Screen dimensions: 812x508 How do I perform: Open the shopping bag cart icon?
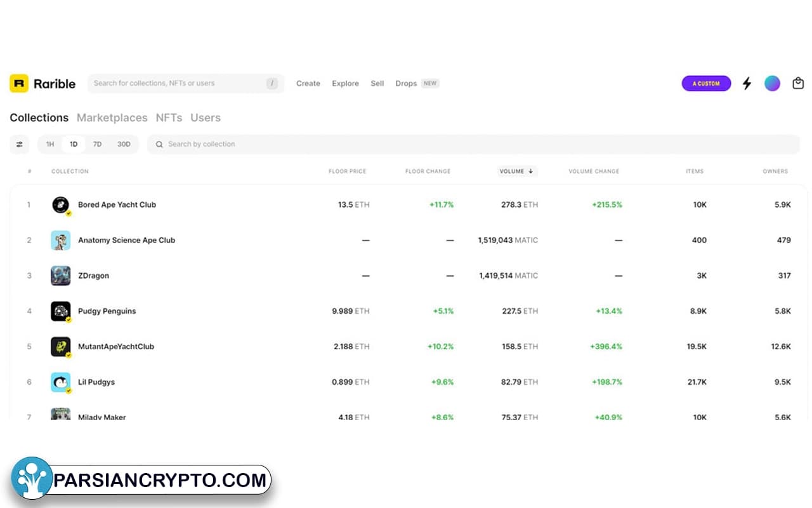pos(798,83)
